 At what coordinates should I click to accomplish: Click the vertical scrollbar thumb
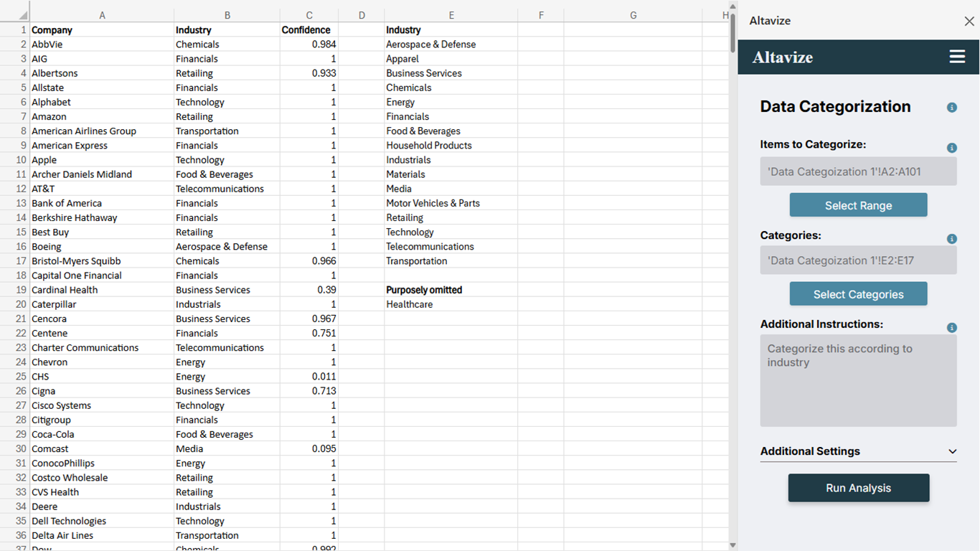[732, 33]
